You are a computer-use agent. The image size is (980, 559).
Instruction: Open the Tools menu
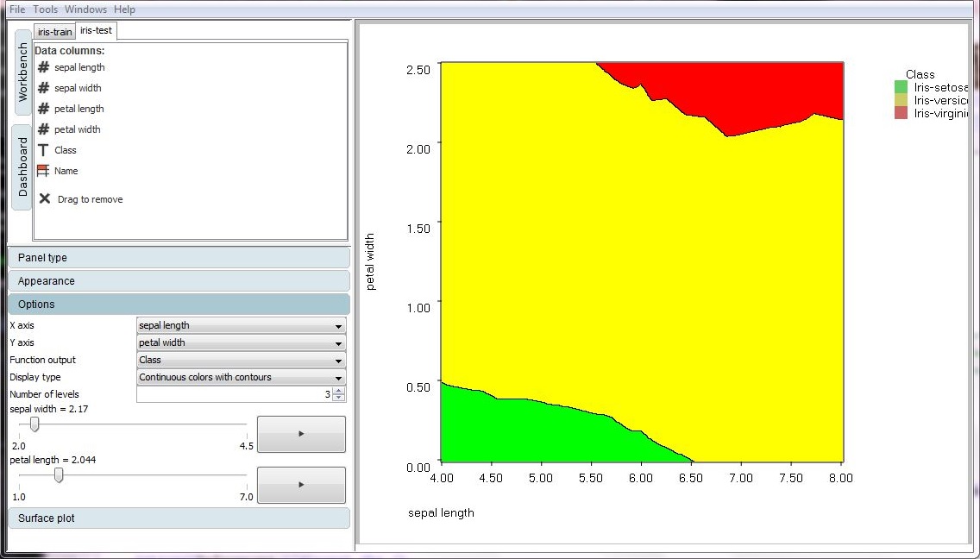pyautogui.click(x=46, y=9)
